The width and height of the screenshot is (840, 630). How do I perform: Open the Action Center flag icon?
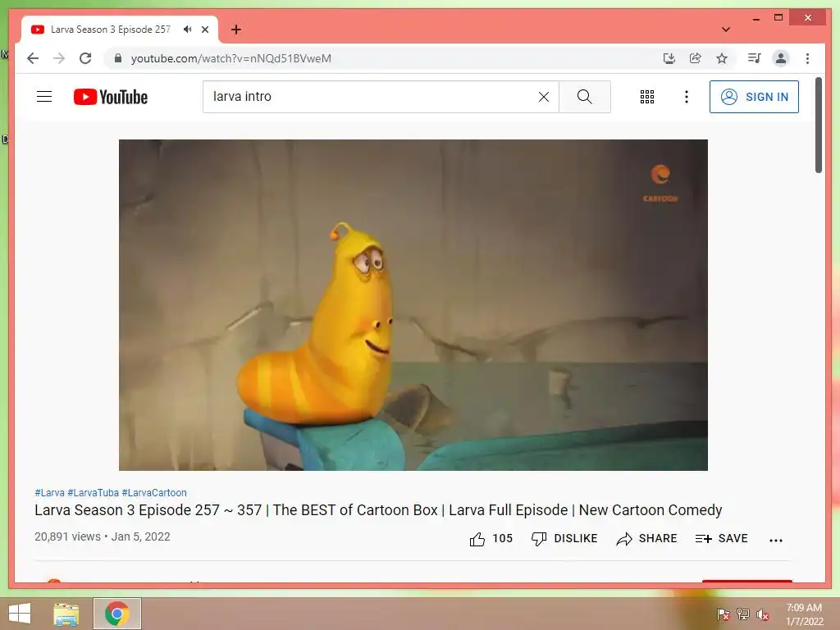tap(723, 614)
